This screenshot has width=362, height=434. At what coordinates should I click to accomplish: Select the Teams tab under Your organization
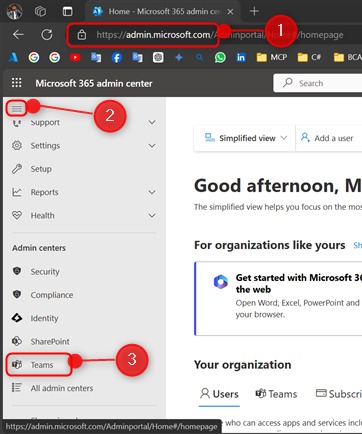(276, 394)
